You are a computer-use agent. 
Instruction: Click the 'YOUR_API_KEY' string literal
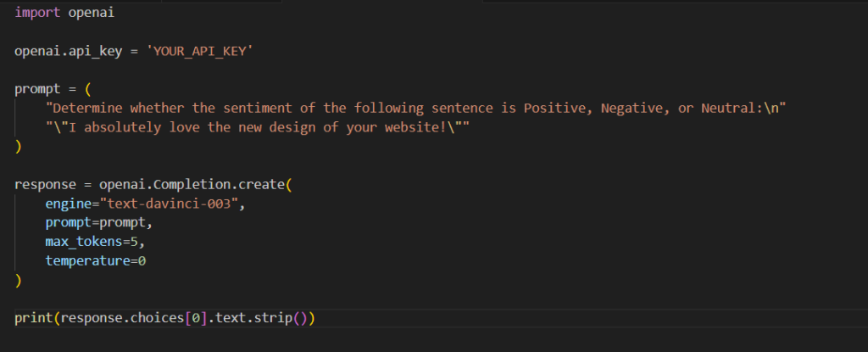coord(200,51)
